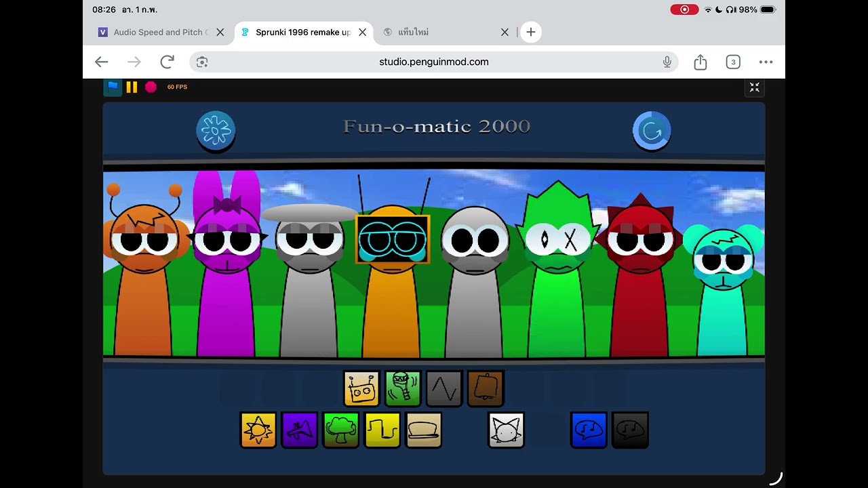Click the 60 FPS counter text
The image size is (868, 488).
[x=177, y=87]
